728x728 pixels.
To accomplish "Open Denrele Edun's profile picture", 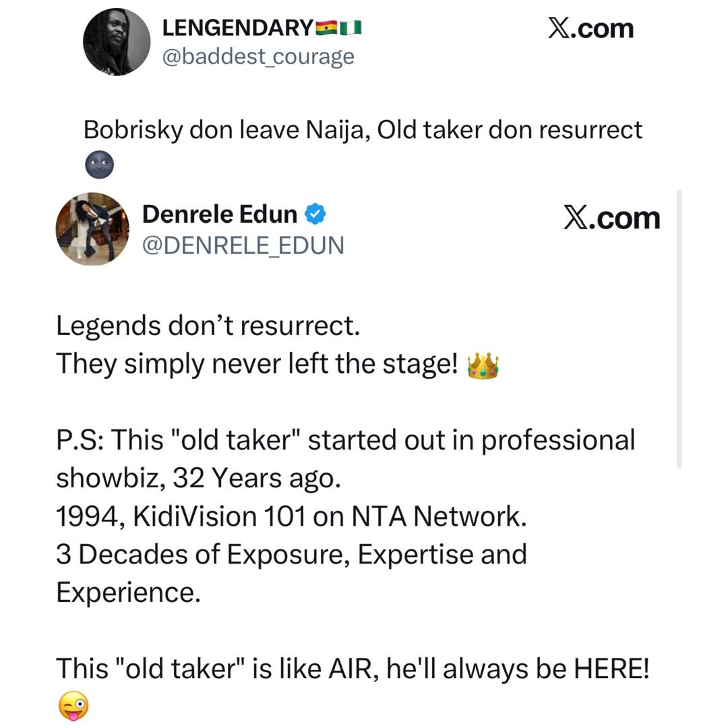I will [x=92, y=229].
